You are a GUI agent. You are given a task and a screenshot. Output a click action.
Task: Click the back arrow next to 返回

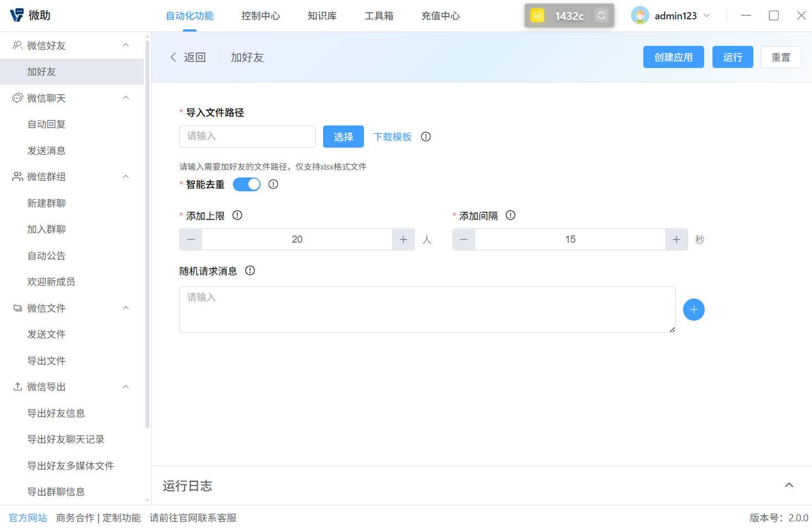pyautogui.click(x=173, y=57)
